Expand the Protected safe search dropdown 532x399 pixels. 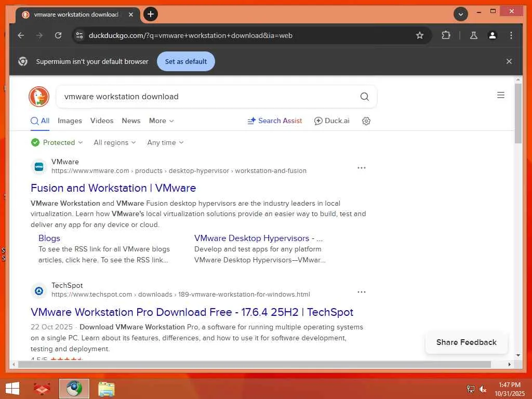coord(57,142)
